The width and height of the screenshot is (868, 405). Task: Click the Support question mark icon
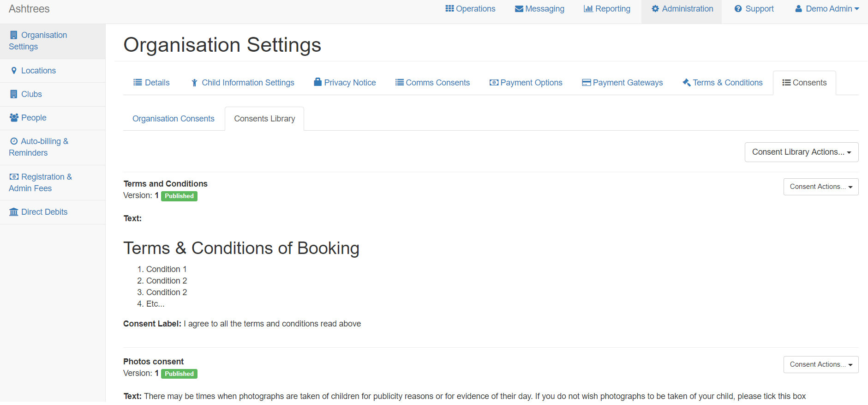(x=738, y=9)
